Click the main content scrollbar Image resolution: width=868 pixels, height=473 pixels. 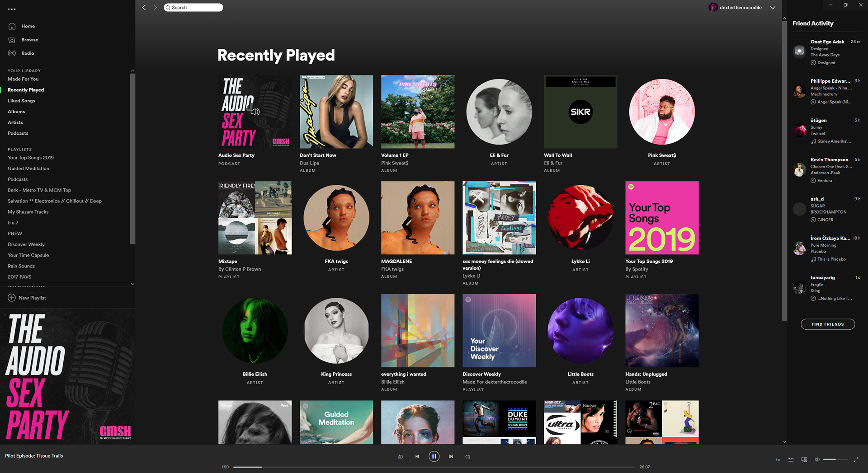(x=784, y=171)
